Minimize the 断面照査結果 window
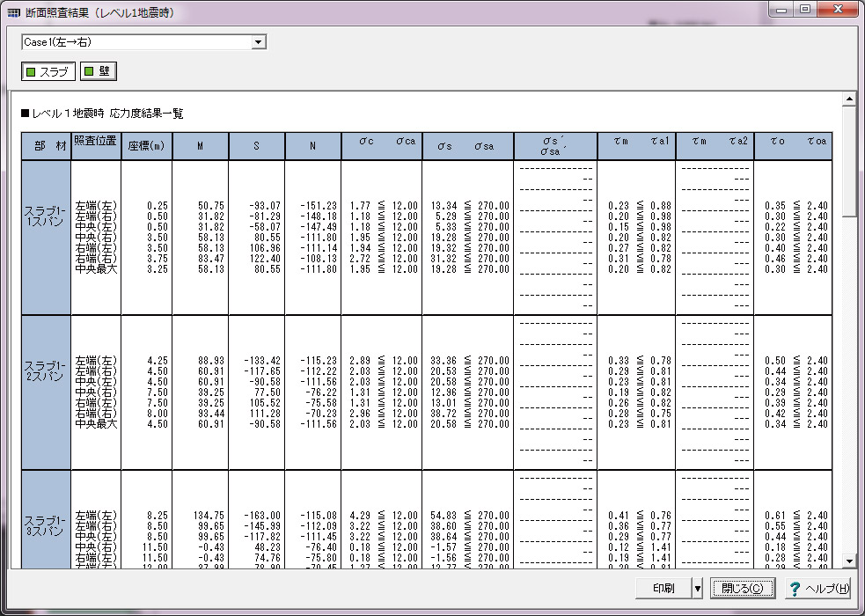Viewport: 865px width, 616px height. [x=781, y=10]
